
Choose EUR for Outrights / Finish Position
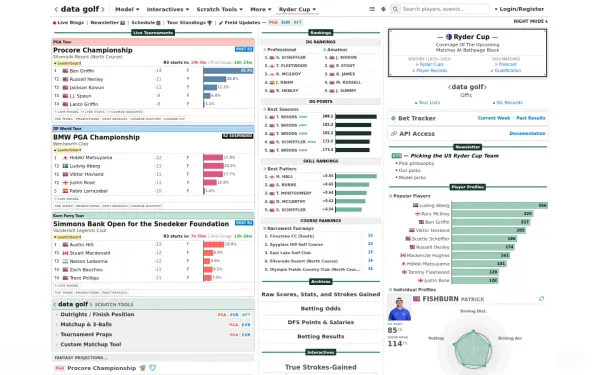[234, 315]
